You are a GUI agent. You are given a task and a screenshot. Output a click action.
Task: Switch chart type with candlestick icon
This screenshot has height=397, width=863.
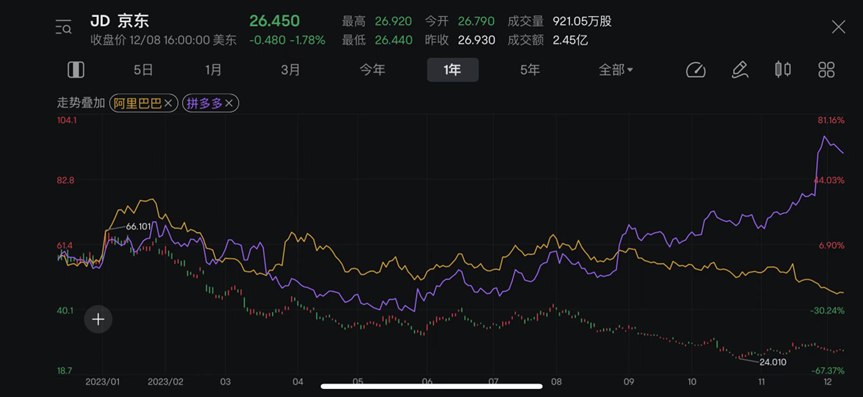[x=783, y=69]
